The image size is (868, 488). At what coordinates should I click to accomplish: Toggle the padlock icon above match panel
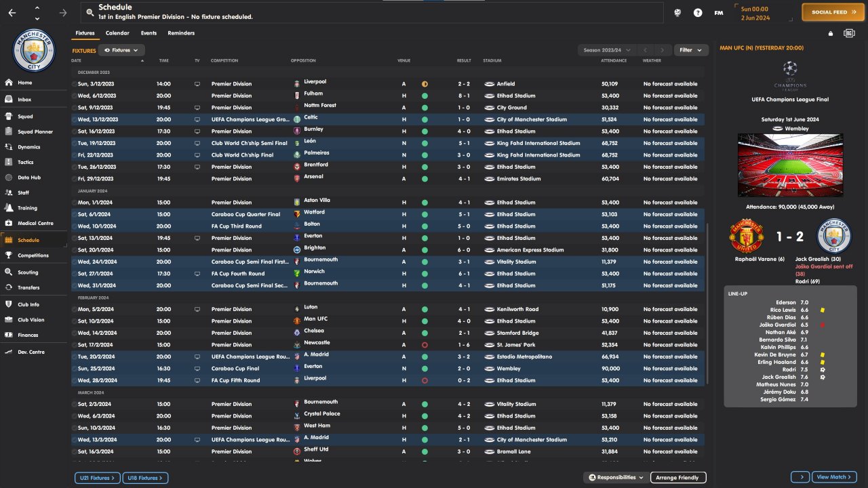click(x=831, y=33)
